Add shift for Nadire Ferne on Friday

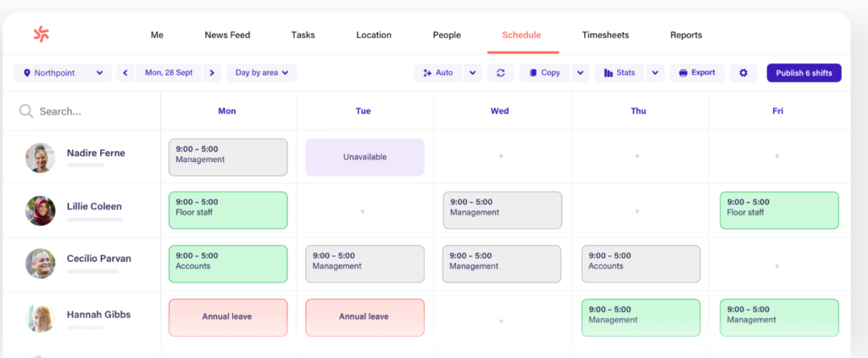(x=777, y=156)
